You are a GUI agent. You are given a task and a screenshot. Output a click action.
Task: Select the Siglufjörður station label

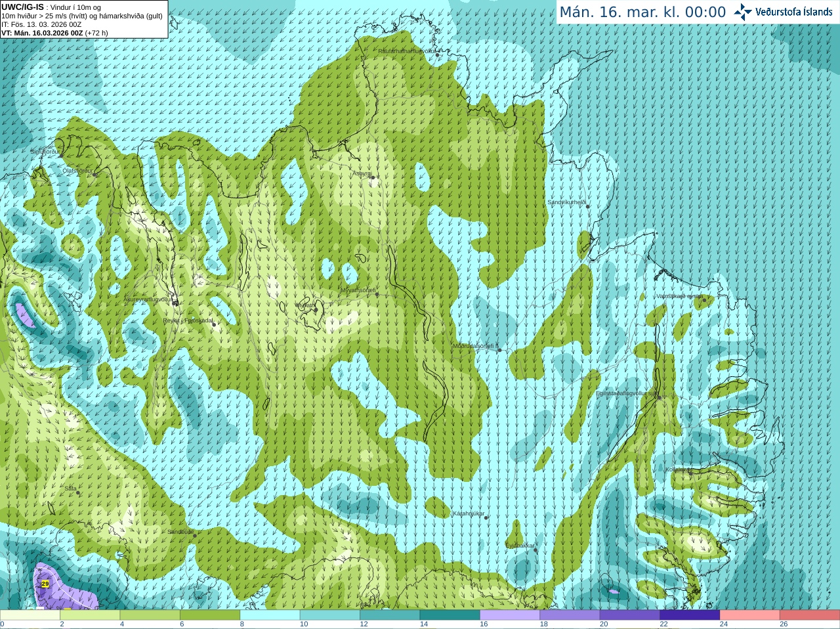coord(45,152)
